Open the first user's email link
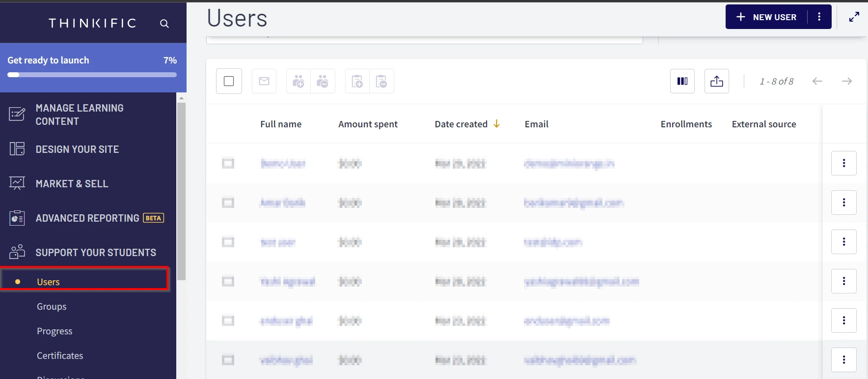This screenshot has width=868, height=379. pos(569,163)
